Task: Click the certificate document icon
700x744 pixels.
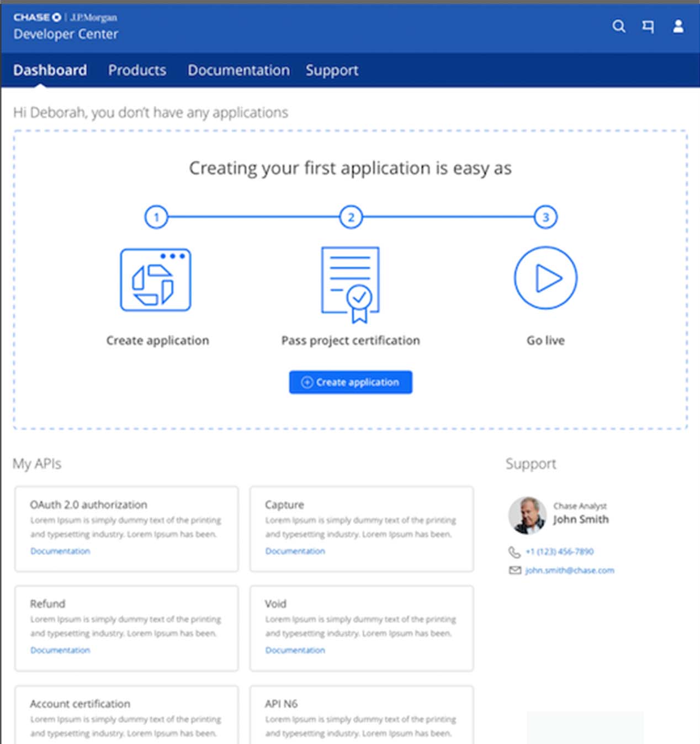Action: click(351, 284)
